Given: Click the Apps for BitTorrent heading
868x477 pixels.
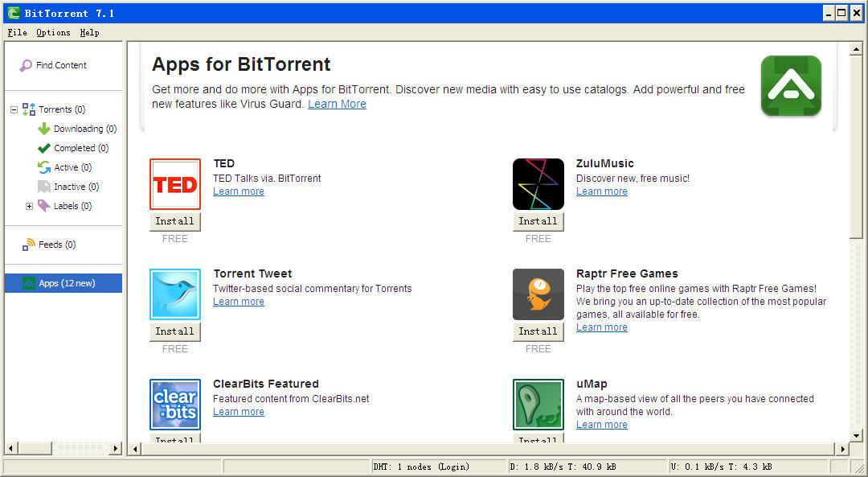Looking at the screenshot, I should pos(241,64).
